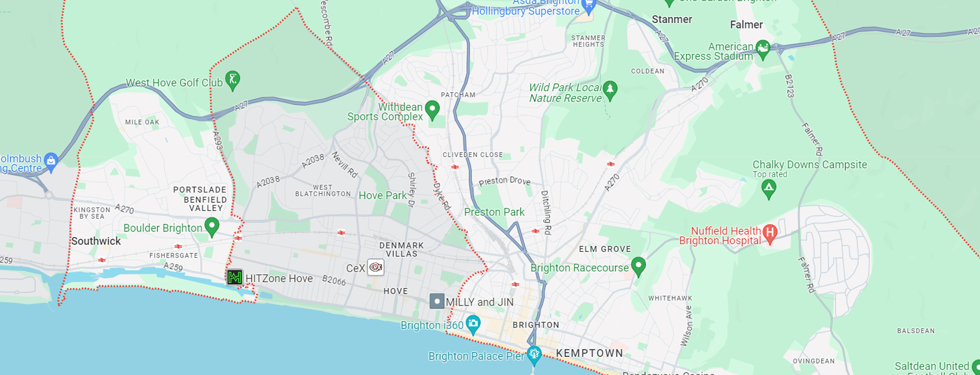Open the Brighton i360 camera icon
Image resolution: width=980 pixels, height=375 pixels.
[x=473, y=324]
